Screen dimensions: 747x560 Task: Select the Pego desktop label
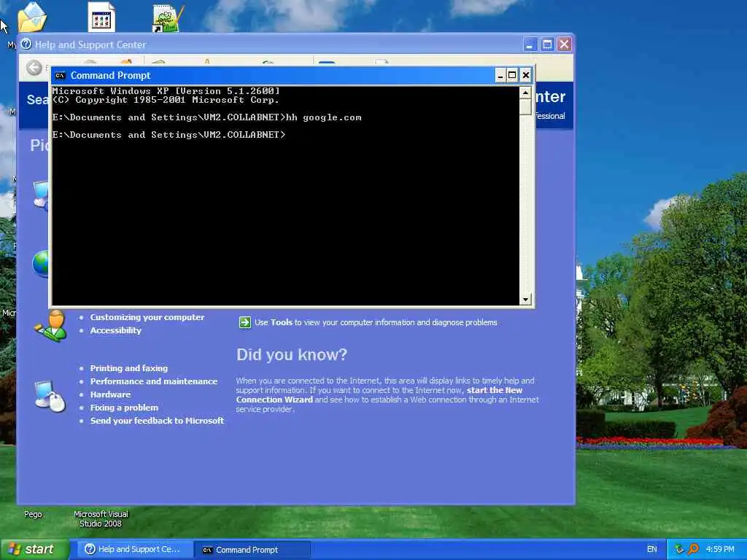[x=33, y=514]
